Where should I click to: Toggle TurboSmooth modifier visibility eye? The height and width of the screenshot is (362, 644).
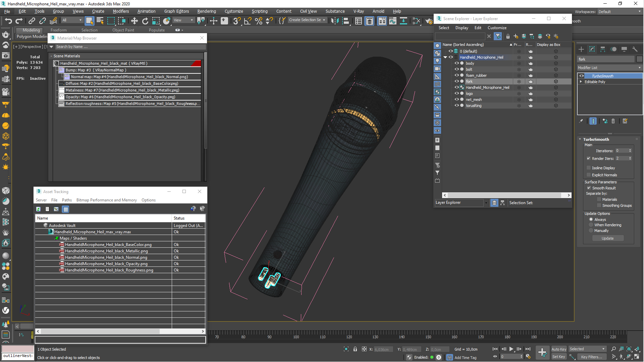[582, 76]
